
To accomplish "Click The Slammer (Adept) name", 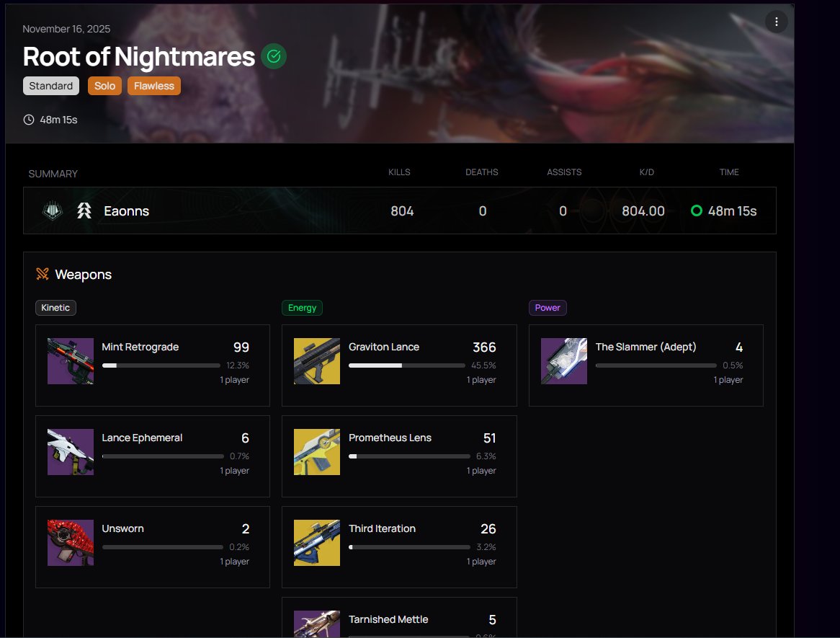I will [646, 347].
